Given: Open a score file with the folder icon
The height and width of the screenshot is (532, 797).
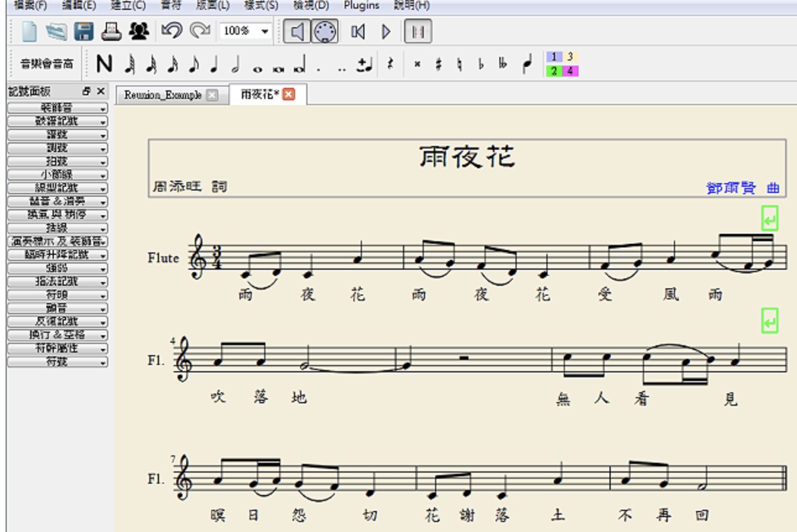Looking at the screenshot, I should click(x=56, y=32).
